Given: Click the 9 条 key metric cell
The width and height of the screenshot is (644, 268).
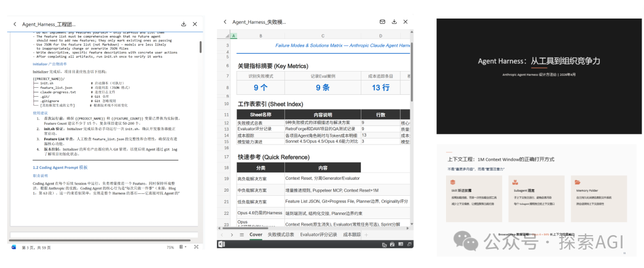Looking at the screenshot, I should (323, 87).
